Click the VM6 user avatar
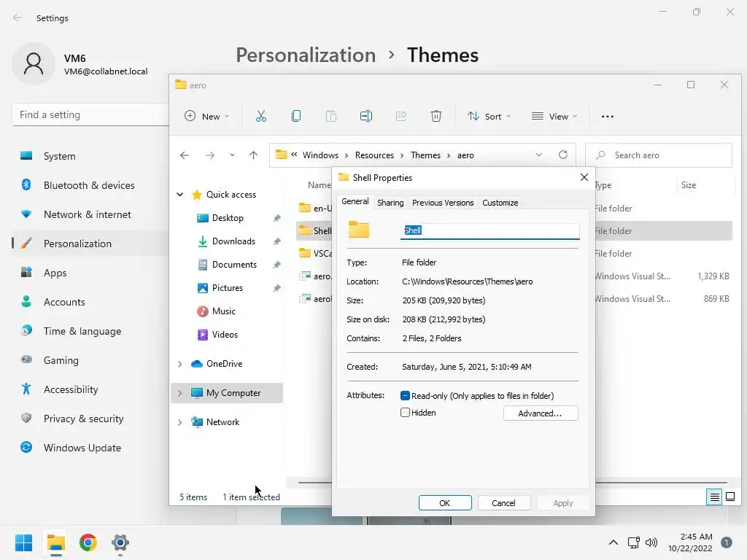The image size is (747, 560). (x=34, y=63)
